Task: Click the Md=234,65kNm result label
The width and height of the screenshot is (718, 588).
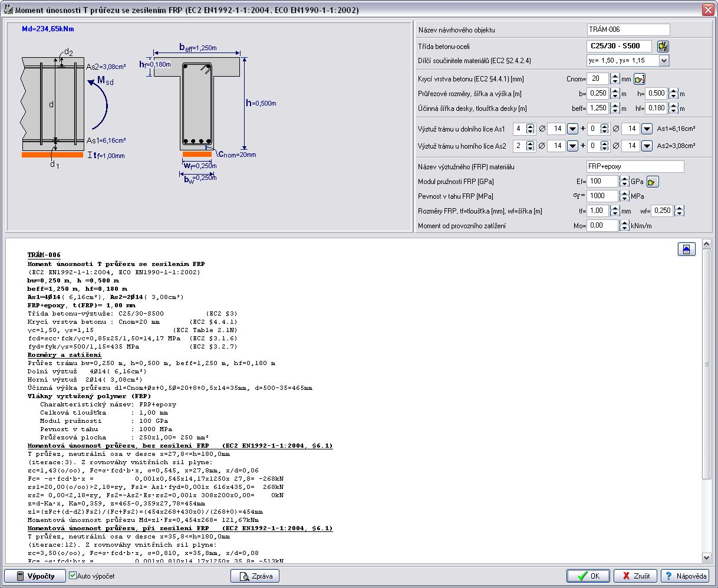Action: 48,28
